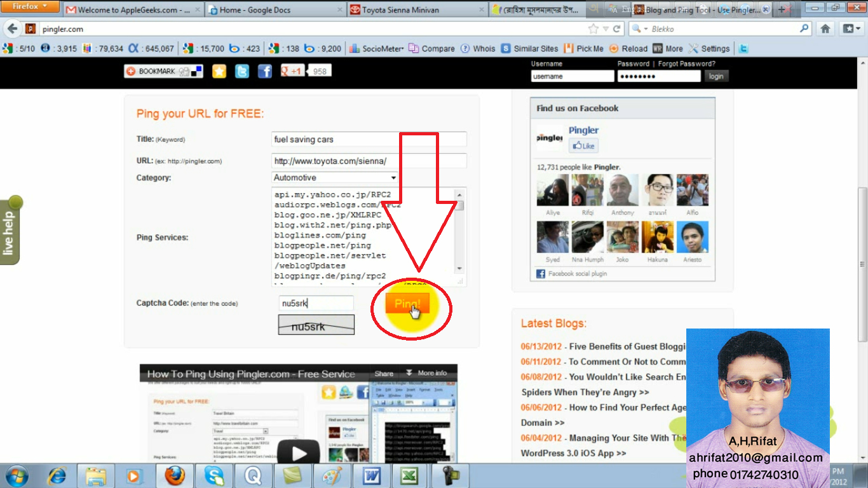The width and height of the screenshot is (868, 488).
Task: Click Hakuna's profile photo
Action: [658, 238]
